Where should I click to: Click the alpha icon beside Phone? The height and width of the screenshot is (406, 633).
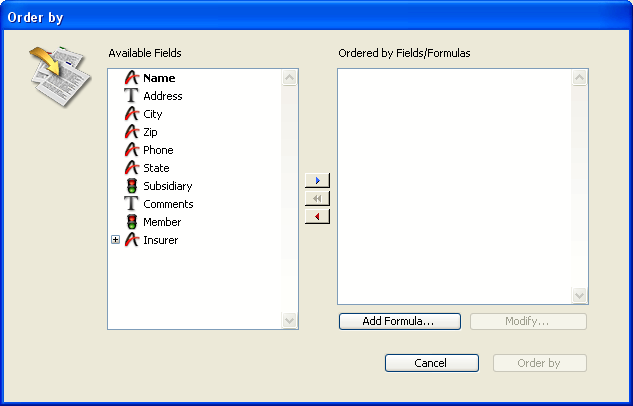click(x=132, y=150)
